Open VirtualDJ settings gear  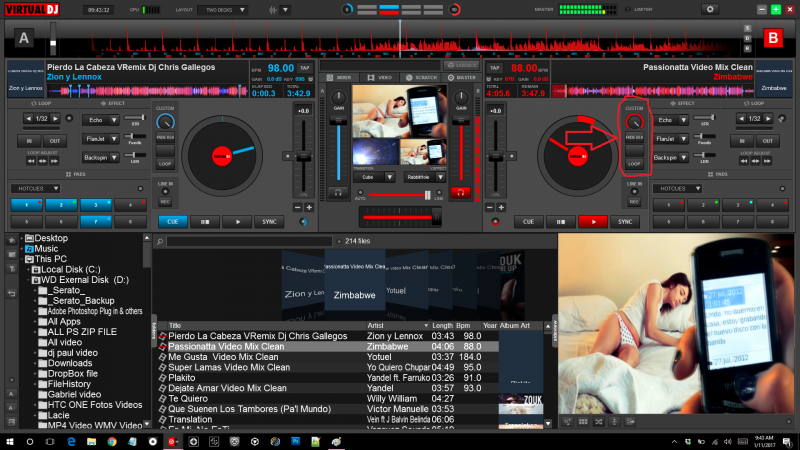(x=710, y=9)
